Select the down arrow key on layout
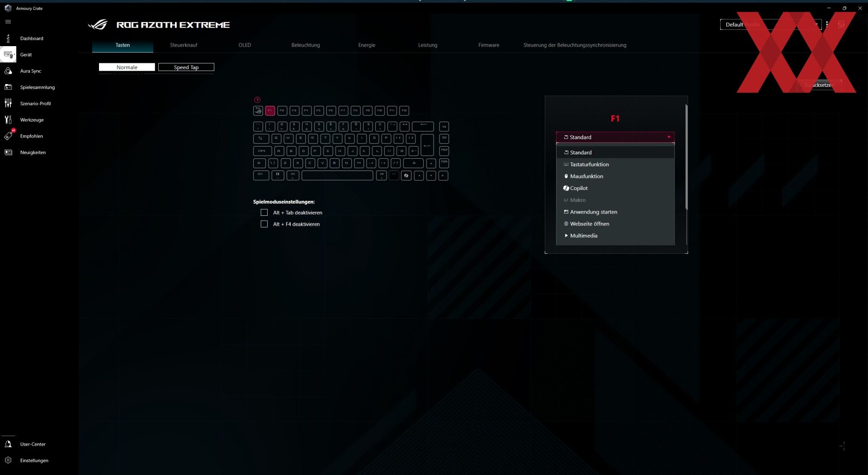Image resolution: width=868 pixels, height=475 pixels. coord(431,176)
